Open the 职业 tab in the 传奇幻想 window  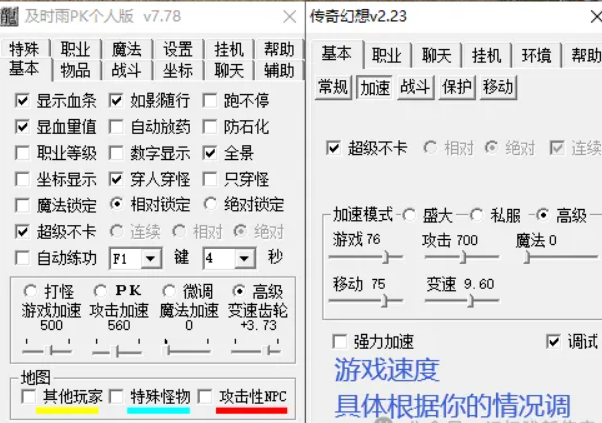coord(387,56)
